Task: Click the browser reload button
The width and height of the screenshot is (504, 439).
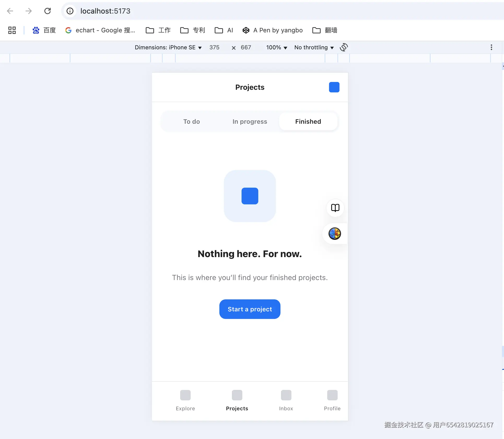Action: coord(48,11)
